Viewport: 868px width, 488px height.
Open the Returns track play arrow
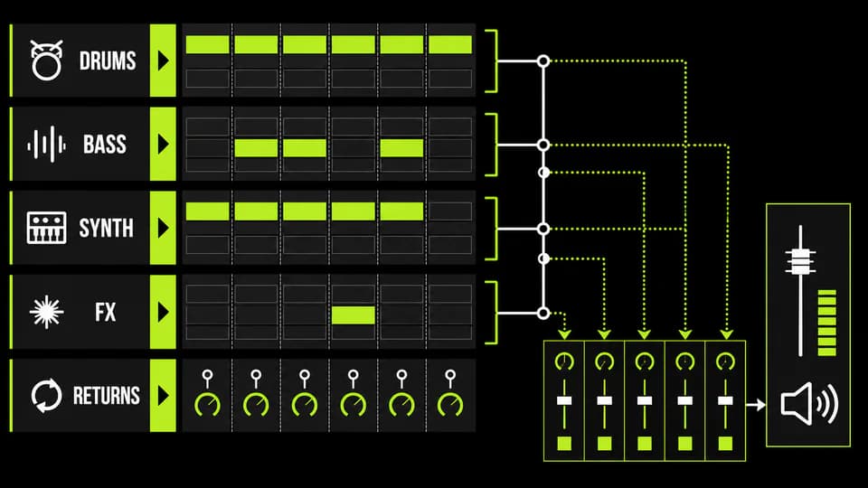(x=163, y=396)
